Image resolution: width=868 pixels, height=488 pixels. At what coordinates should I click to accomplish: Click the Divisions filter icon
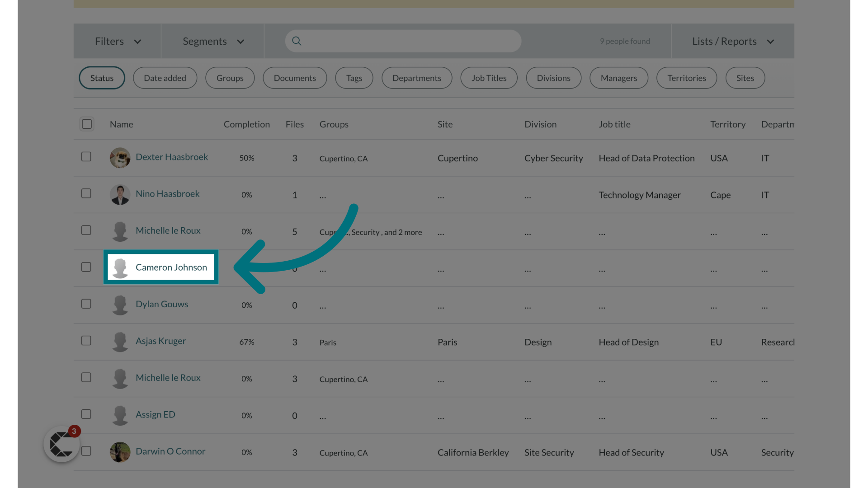coord(553,77)
